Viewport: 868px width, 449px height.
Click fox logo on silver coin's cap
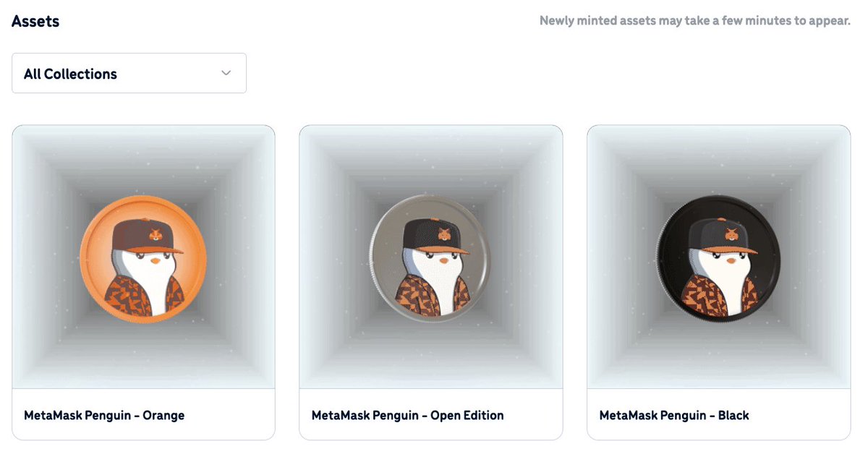(443, 233)
